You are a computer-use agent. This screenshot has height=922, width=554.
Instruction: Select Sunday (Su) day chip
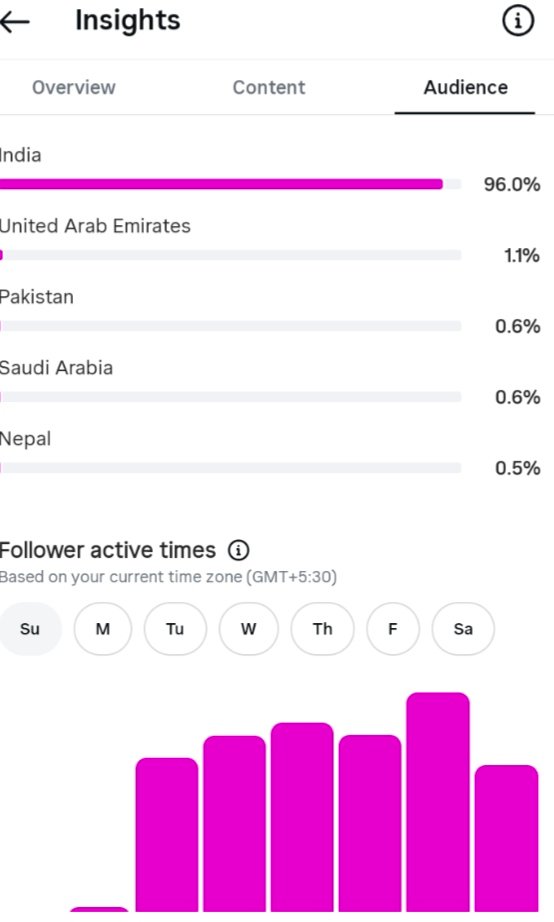[x=29, y=629]
